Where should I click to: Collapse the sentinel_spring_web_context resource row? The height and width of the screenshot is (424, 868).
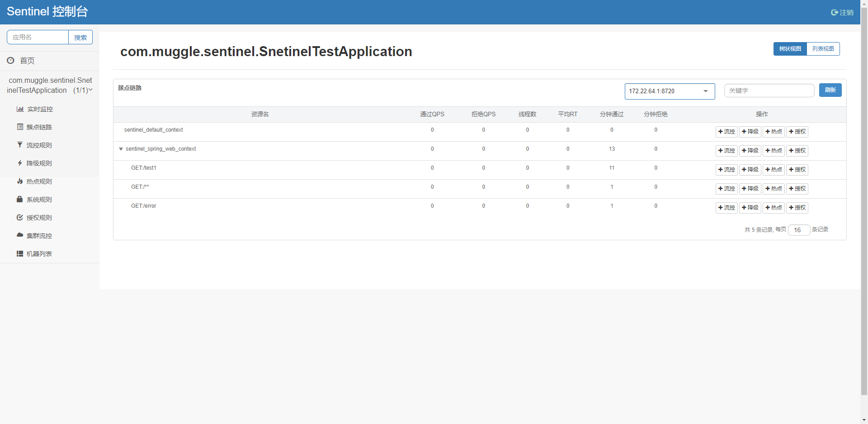pos(121,149)
